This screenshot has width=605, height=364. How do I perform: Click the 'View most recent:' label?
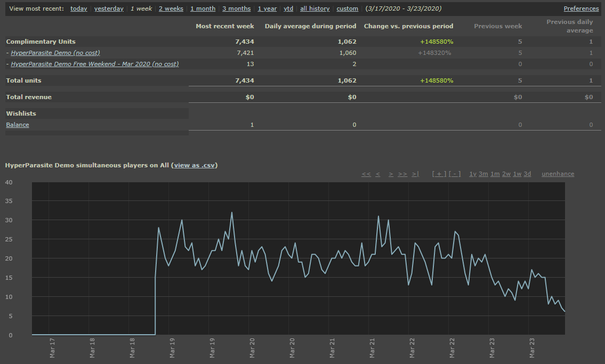[x=37, y=9]
